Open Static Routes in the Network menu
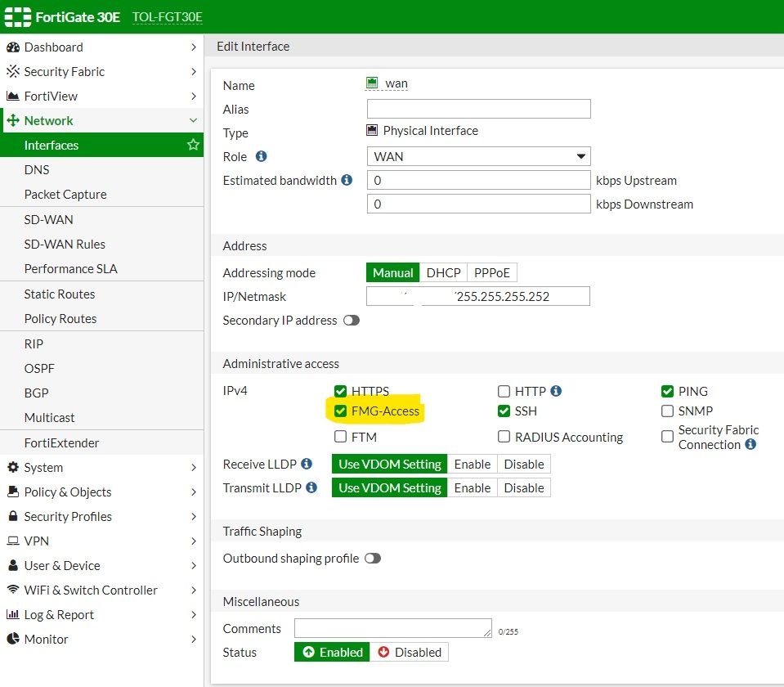The height and width of the screenshot is (687, 784). click(x=60, y=294)
